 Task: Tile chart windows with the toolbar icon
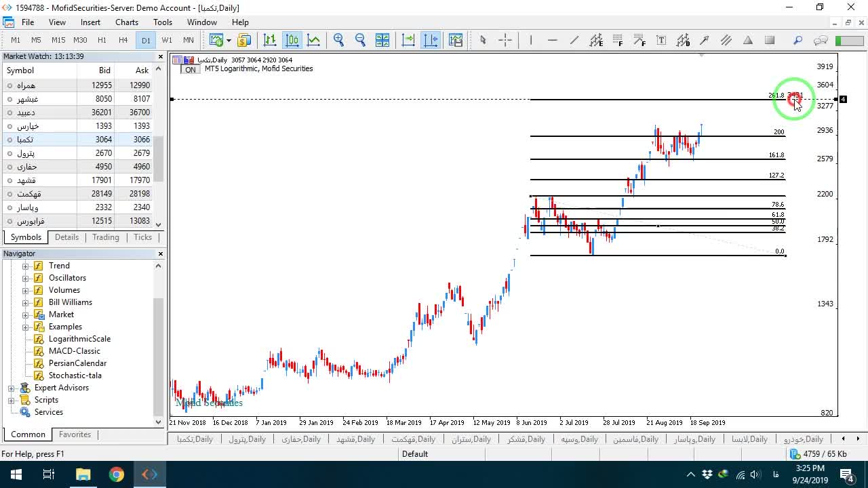pos(382,40)
